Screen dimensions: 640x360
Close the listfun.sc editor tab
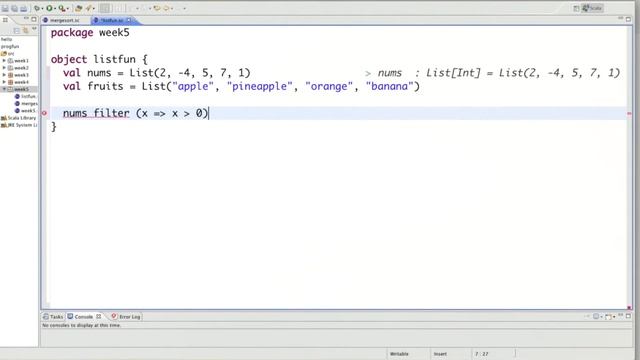(129, 20)
